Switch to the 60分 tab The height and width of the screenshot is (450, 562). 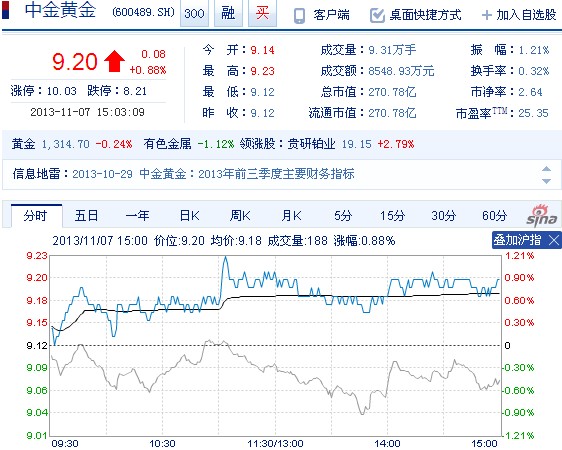pos(495,216)
